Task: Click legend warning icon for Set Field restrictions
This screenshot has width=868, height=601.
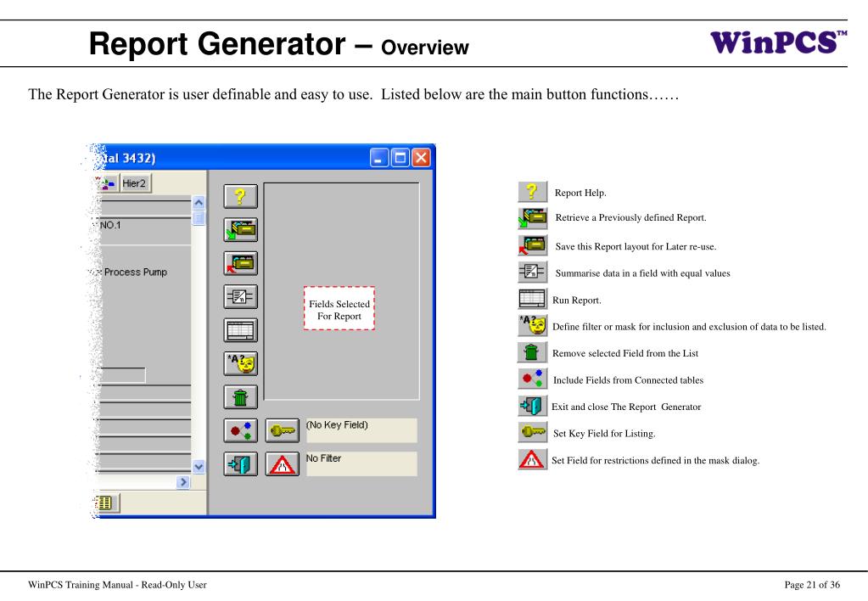Action: (532, 459)
